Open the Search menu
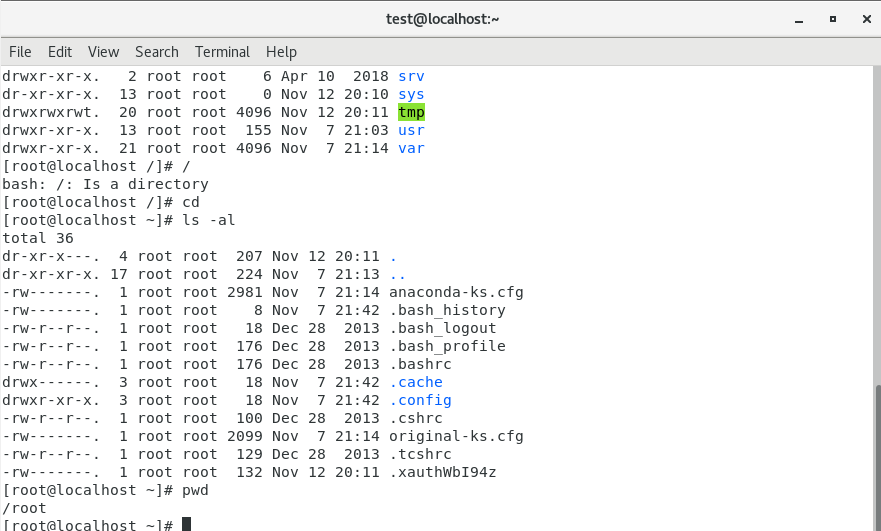 pos(157,52)
